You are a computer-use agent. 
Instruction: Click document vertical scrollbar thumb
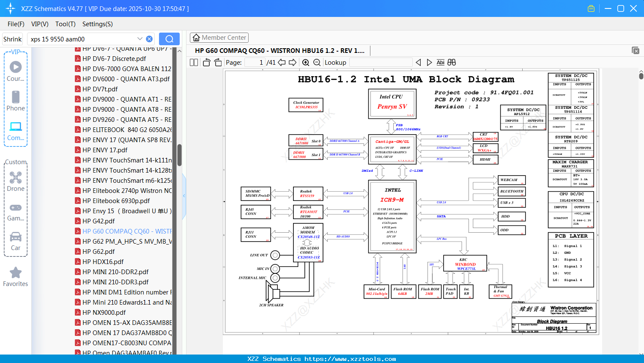coord(641,76)
